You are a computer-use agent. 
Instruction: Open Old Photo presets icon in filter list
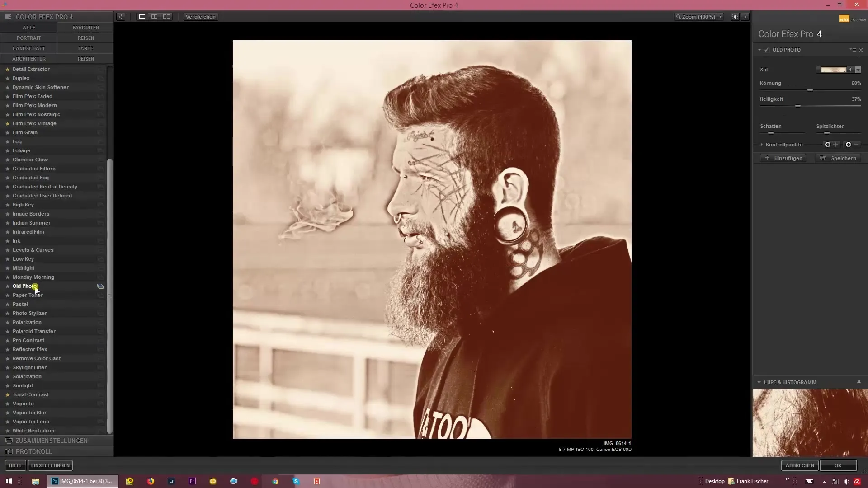[x=100, y=286]
